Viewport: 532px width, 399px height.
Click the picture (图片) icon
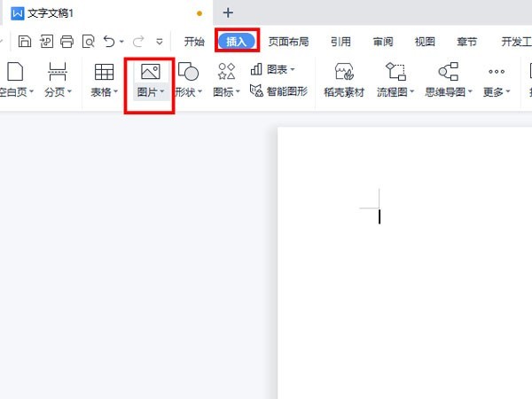151,72
